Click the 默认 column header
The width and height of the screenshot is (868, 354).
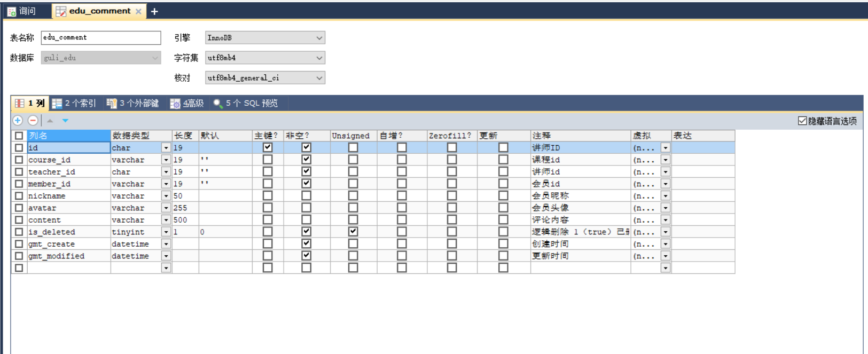pyautogui.click(x=225, y=136)
